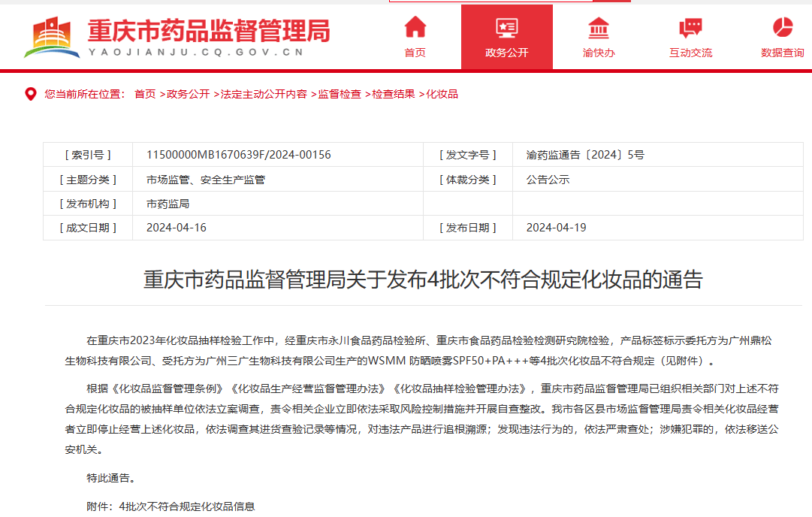Open the 首页 navigation tab label
The image size is (812, 517).
pyautogui.click(x=415, y=53)
